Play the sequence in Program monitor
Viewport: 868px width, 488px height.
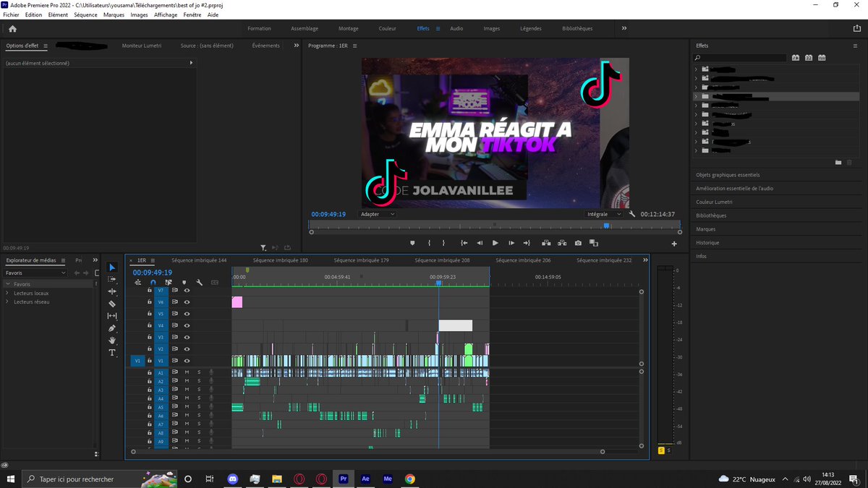point(495,243)
